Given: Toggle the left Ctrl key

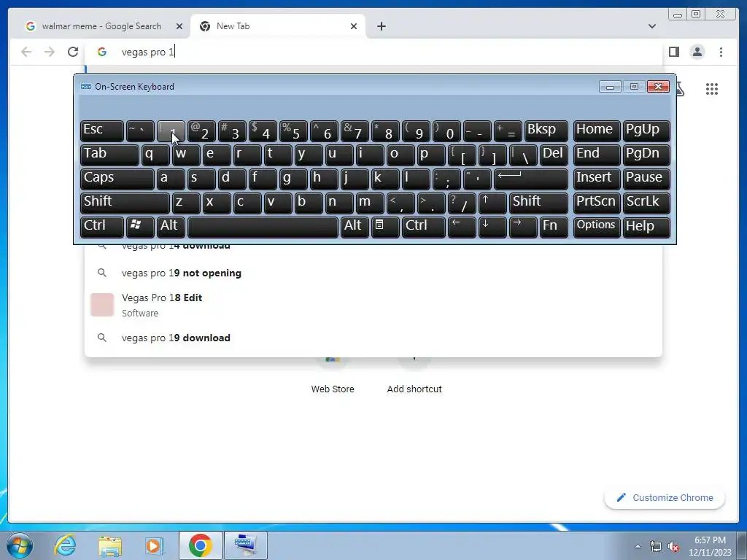Looking at the screenshot, I should tap(102, 227).
